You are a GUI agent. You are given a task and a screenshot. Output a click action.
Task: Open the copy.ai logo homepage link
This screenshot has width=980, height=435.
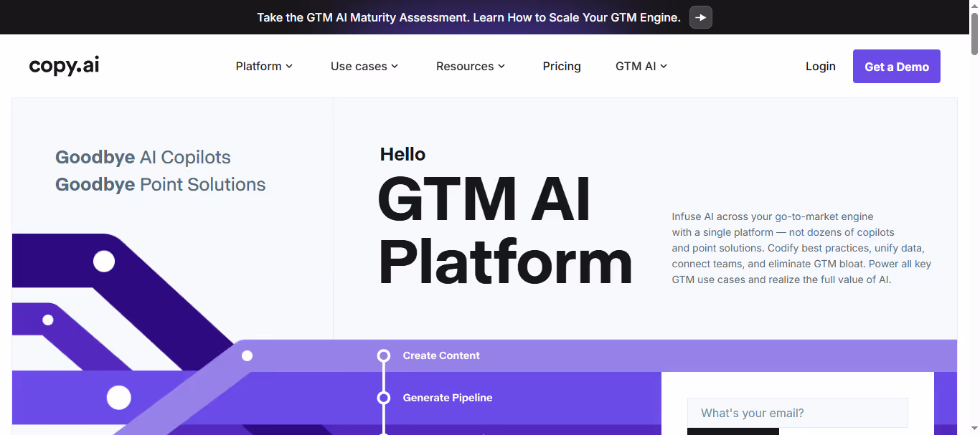pyautogui.click(x=64, y=66)
